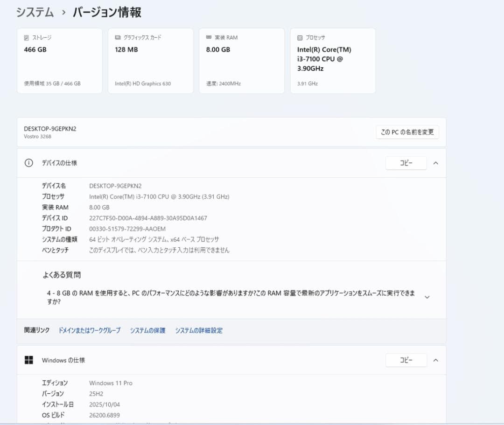Click the ストレージ (storage) icon on the 466 GB card
The height and width of the screenshot is (425, 504).
(26, 37)
